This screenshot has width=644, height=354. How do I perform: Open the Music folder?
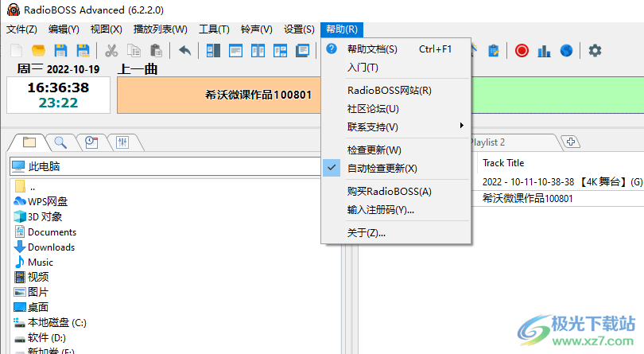tap(33, 263)
